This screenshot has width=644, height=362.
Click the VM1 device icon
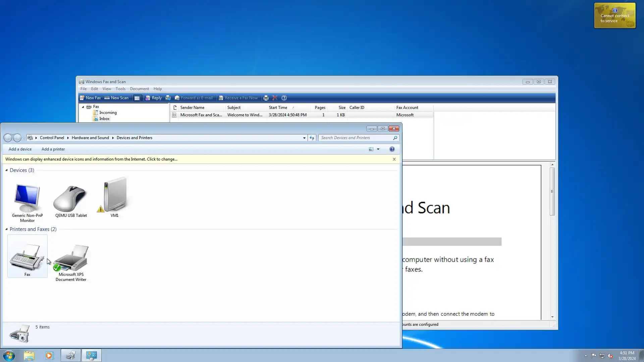[x=114, y=196]
